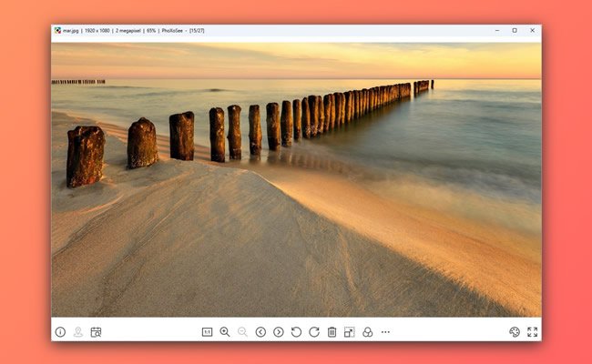Viewport: 592px width, 364px height.
Task: Delete image with trash icon
Action: point(332,332)
